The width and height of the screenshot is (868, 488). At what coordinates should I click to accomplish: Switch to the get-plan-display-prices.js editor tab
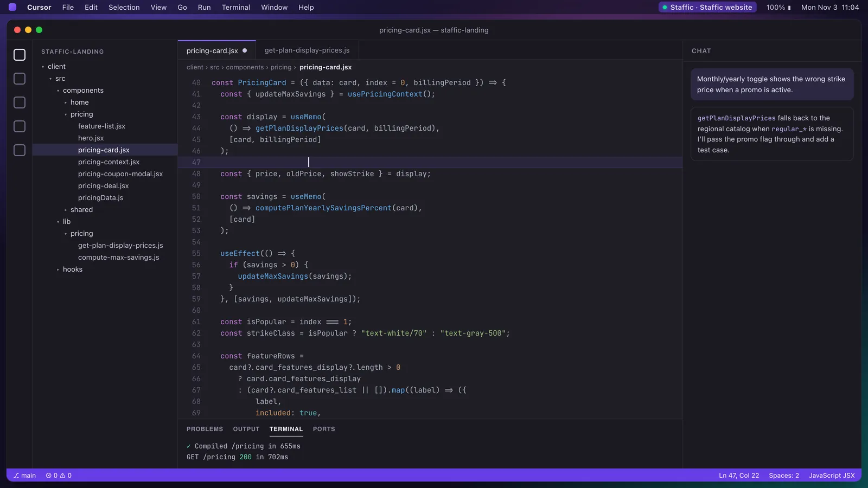(307, 50)
